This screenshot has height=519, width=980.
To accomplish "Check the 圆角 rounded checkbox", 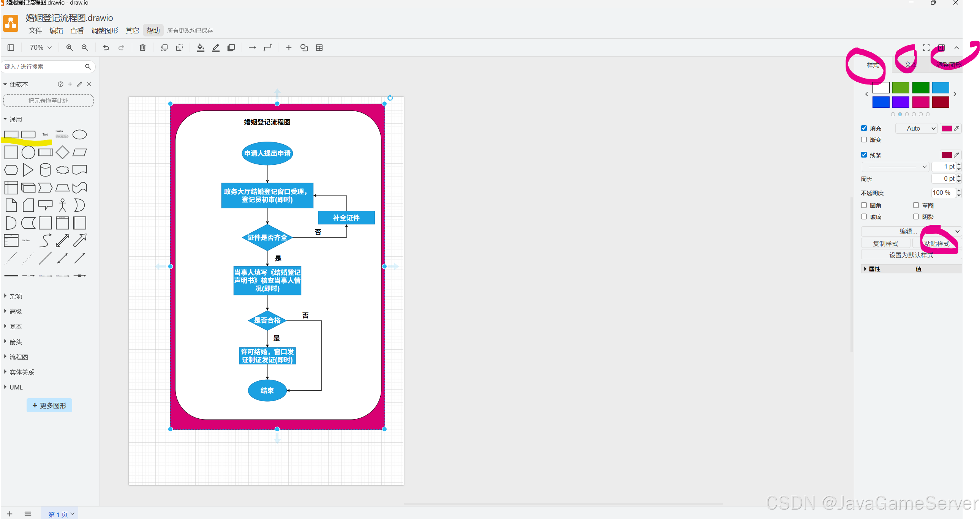I will click(864, 205).
